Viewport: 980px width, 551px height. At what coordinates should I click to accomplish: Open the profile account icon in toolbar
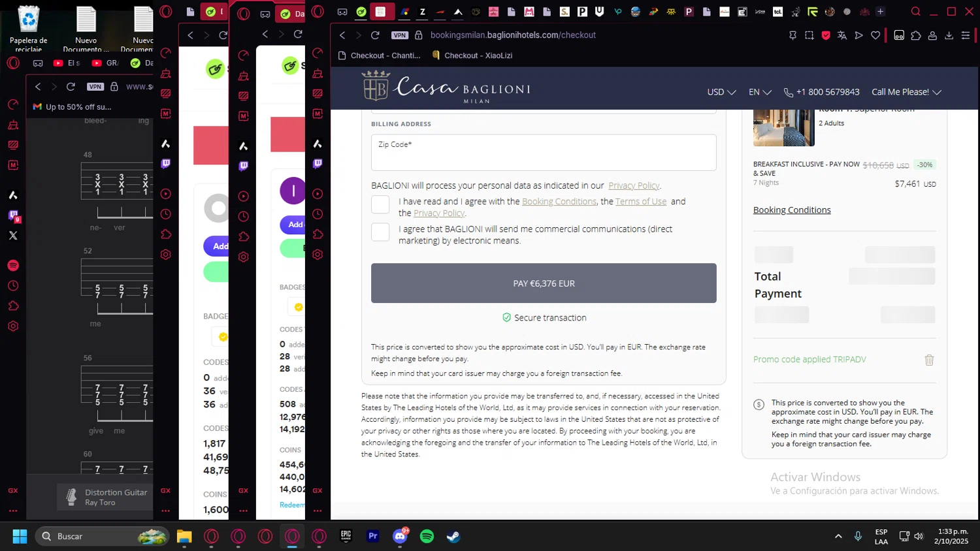click(x=932, y=35)
